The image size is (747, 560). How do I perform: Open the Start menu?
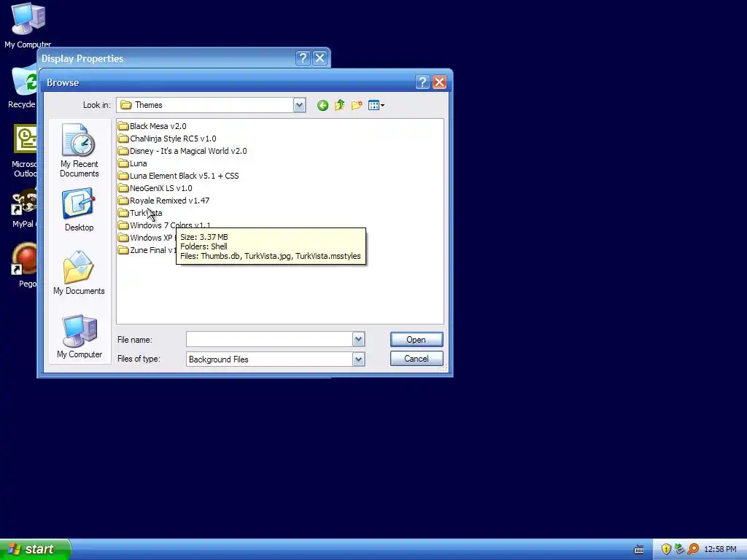(x=35, y=549)
